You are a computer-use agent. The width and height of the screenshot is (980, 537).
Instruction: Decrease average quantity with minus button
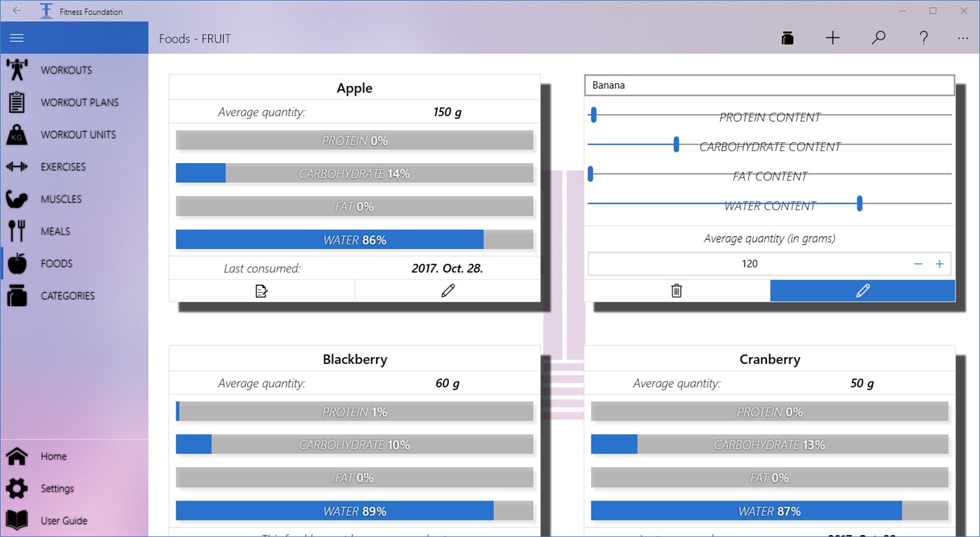tap(918, 264)
